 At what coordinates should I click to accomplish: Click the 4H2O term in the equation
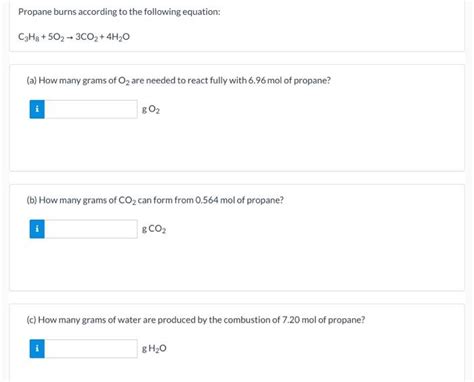118,37
